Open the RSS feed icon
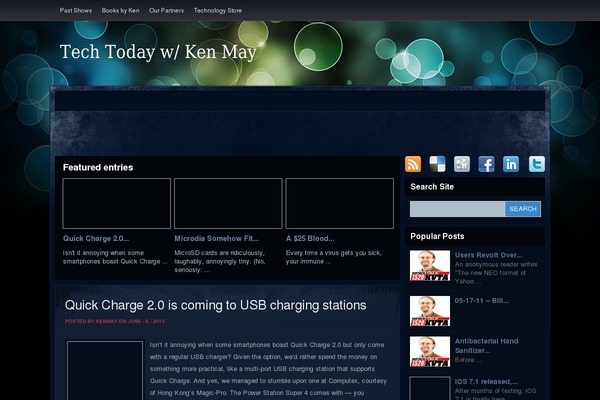The width and height of the screenshot is (600, 400). coord(413,164)
